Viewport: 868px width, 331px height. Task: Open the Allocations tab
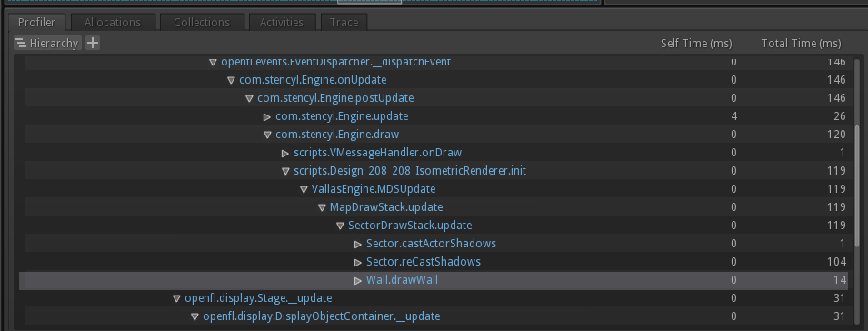(113, 22)
